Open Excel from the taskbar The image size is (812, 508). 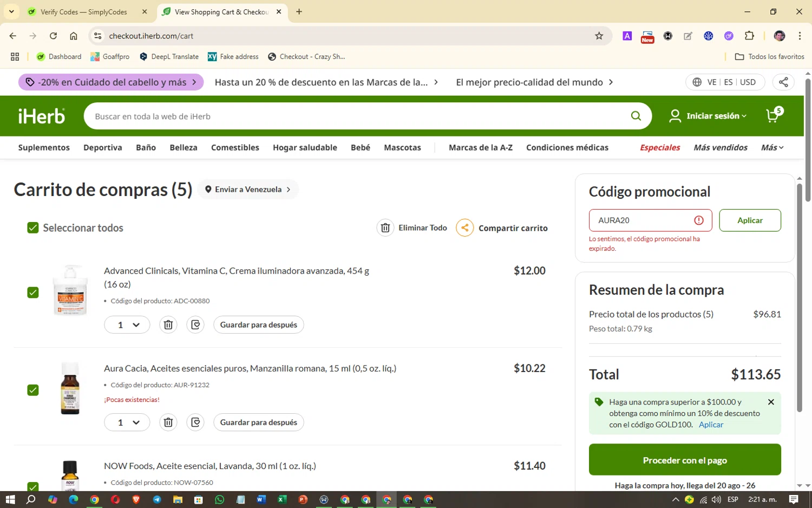282,499
